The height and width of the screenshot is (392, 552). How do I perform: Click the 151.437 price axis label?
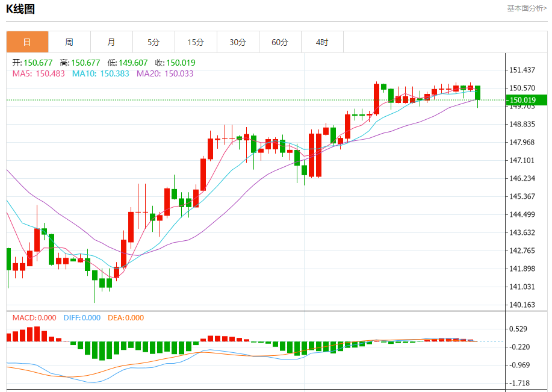(523, 70)
